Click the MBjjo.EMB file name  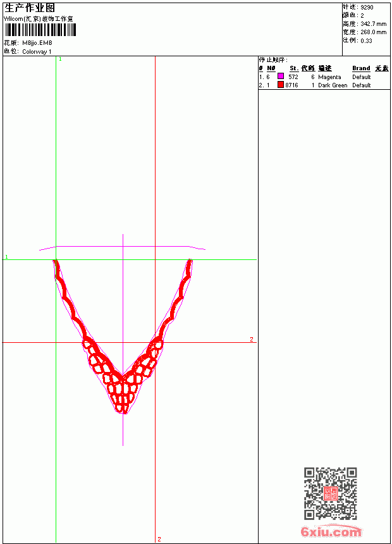click(x=37, y=43)
